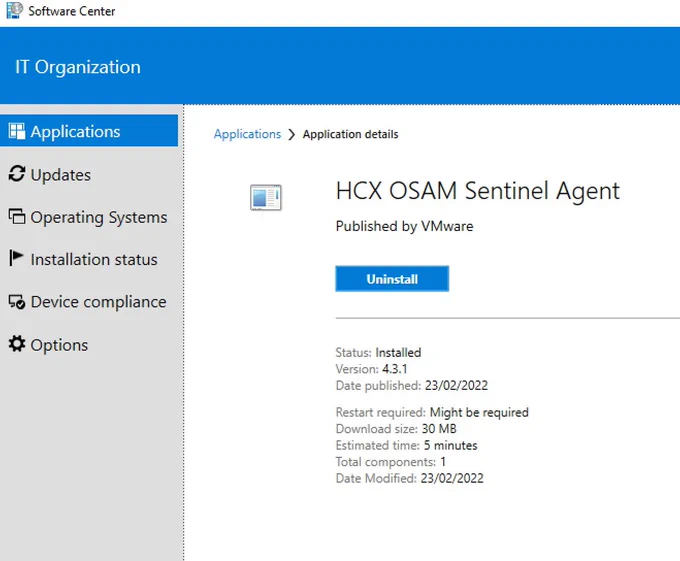Click the HCX OSAM Sentinel Agent title
The height and width of the screenshot is (561, 680).
coord(478,191)
